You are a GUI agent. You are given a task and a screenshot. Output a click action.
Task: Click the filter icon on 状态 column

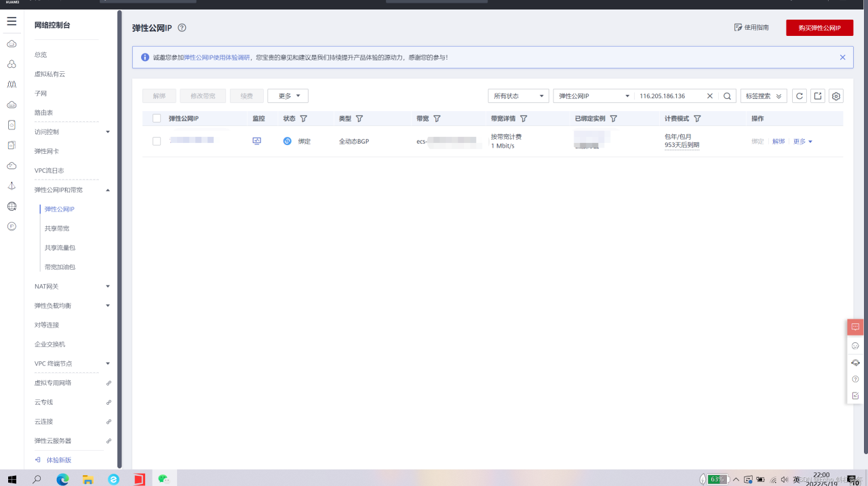tap(304, 119)
